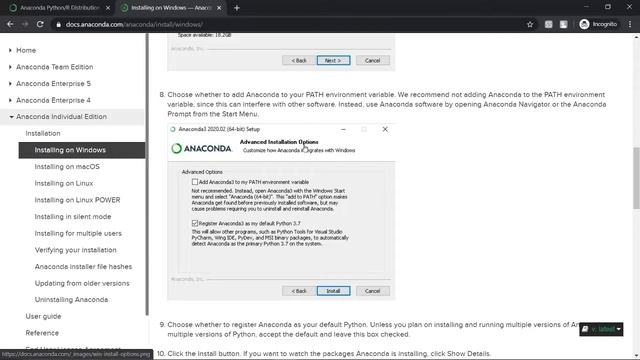Open Verifying your installation page
Screen dimensions: 640x360
click(76, 250)
